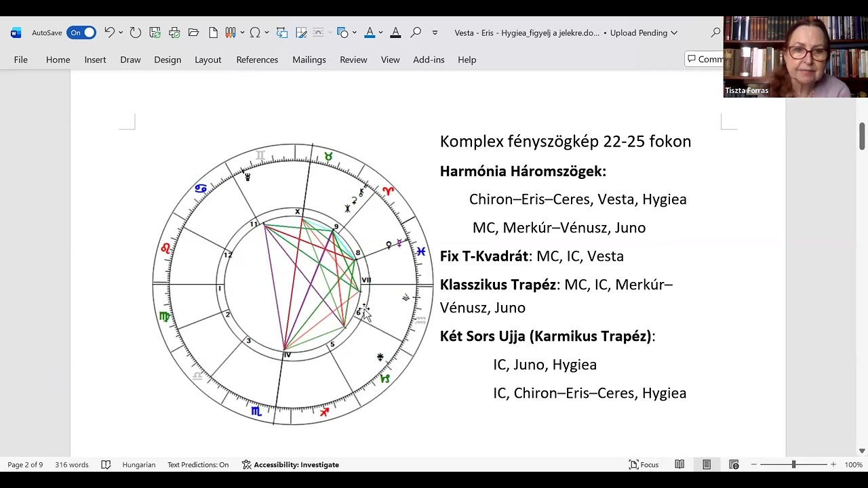Switch to Read Mode view icon
This screenshot has width=868, height=488.
679,465
